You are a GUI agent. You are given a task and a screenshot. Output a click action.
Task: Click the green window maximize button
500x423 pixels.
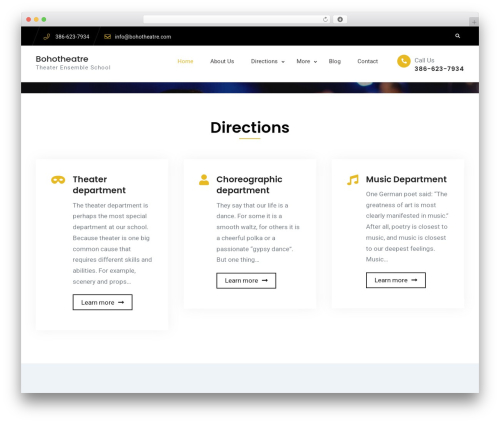(x=44, y=19)
